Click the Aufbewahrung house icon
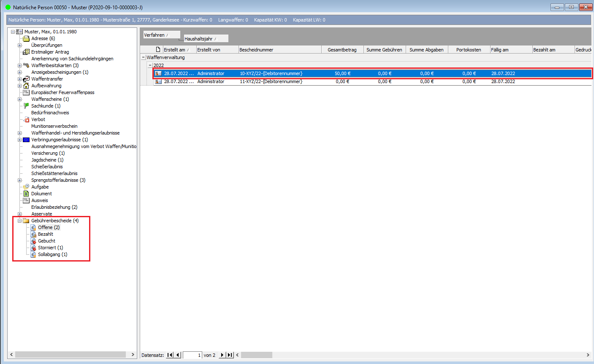The height and width of the screenshot is (364, 594). pyautogui.click(x=26, y=86)
